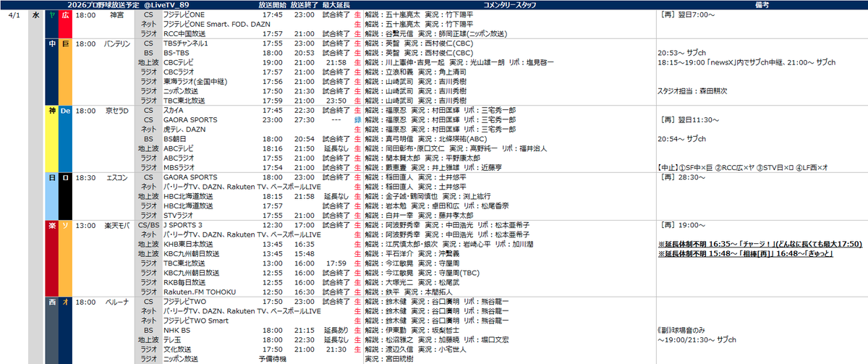Click the 備考 column header

pyautogui.click(x=761, y=4)
